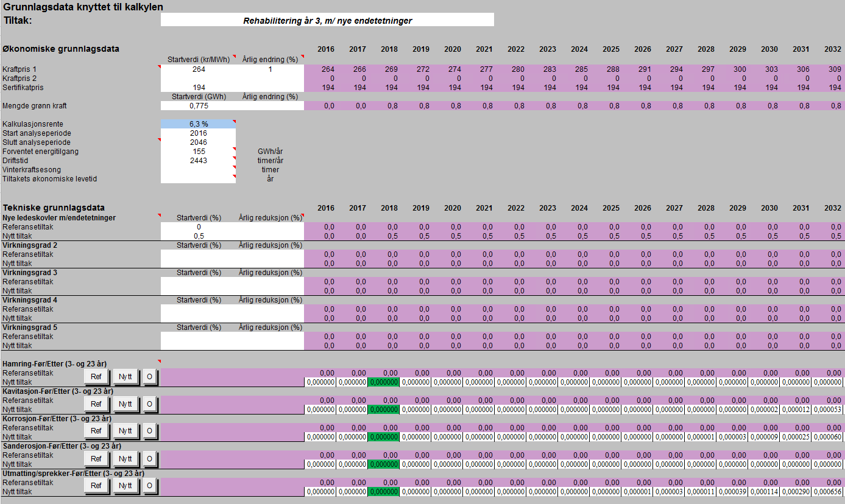Click the 'Grunnlagsdata knyttet til kalkylen' title
This screenshot has width=845, height=504.
[83, 7]
